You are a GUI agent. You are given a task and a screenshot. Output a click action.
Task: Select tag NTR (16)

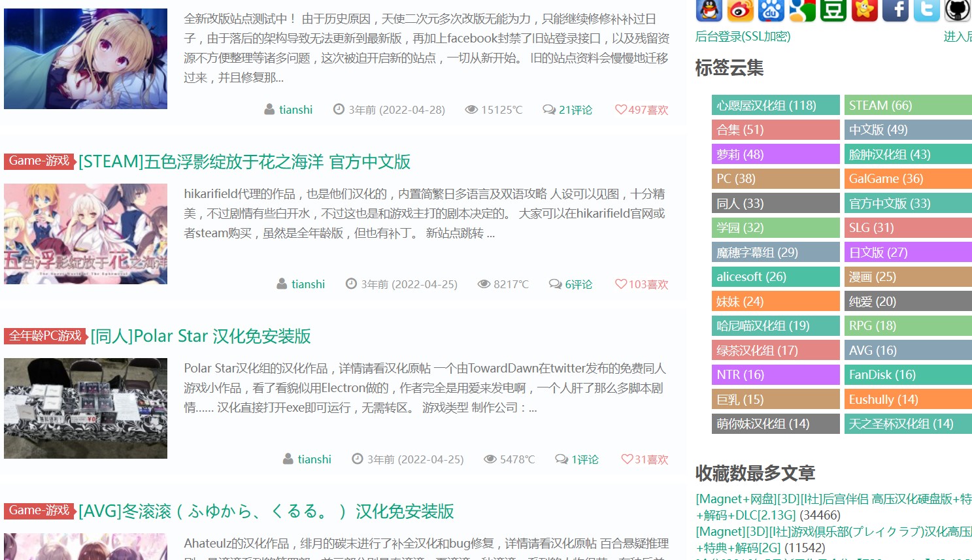click(x=775, y=374)
